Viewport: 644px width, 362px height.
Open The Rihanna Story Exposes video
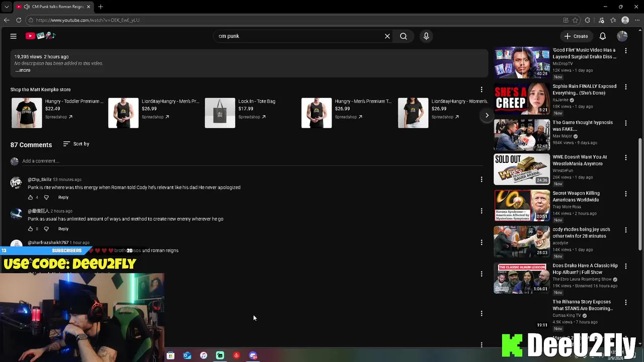[583, 305]
